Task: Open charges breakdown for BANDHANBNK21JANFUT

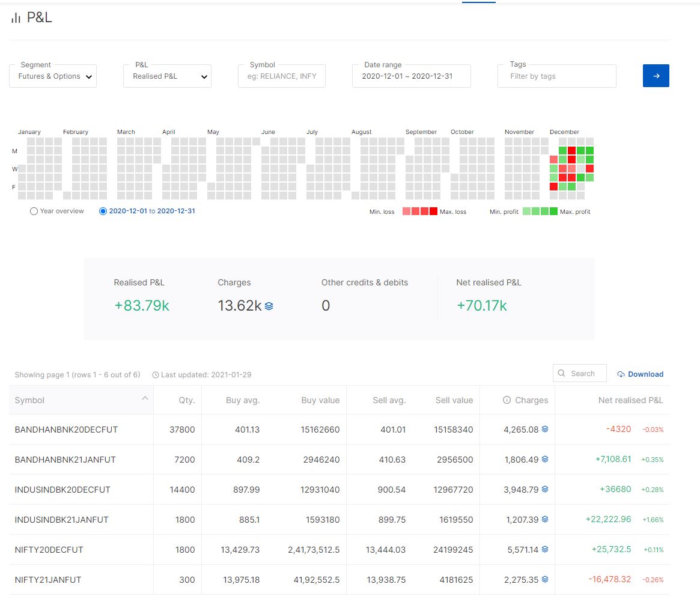Action: pyautogui.click(x=545, y=459)
